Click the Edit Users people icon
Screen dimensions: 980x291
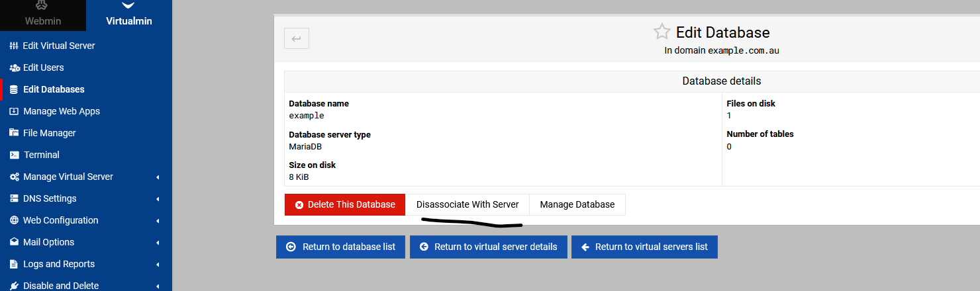[14, 67]
